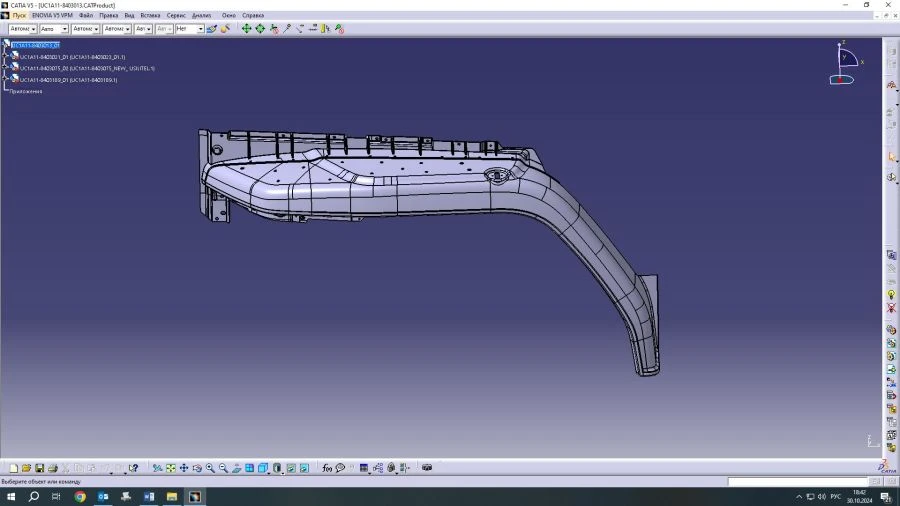Open the Сервис menu
The width and height of the screenshot is (900, 506).
pos(176,16)
